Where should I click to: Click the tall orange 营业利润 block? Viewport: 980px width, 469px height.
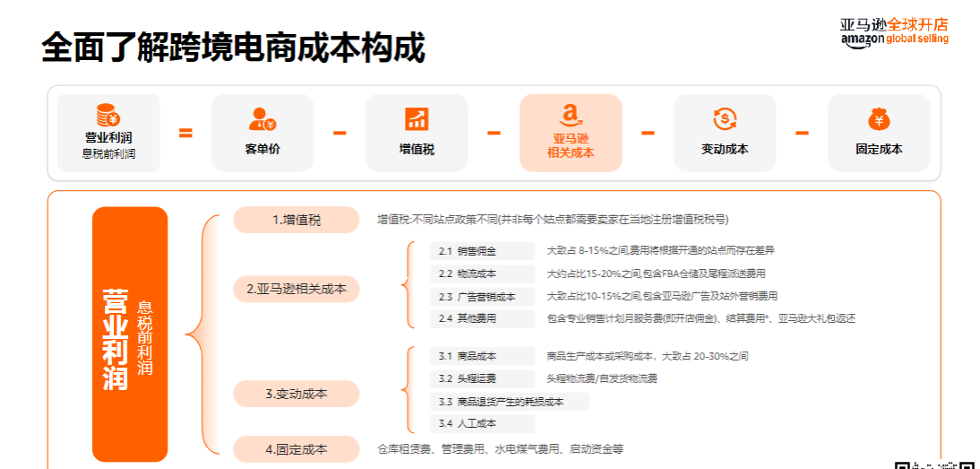130,334
